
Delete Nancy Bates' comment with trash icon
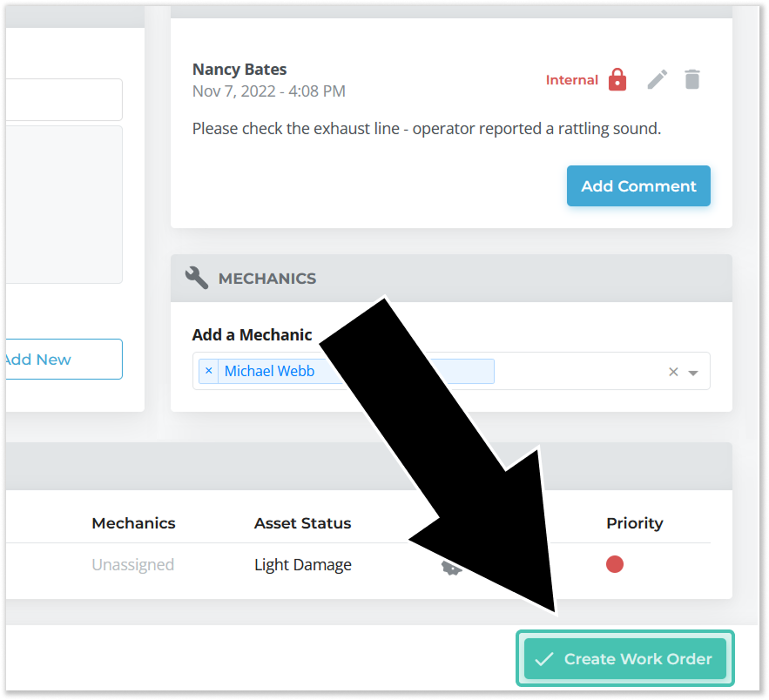click(x=691, y=79)
